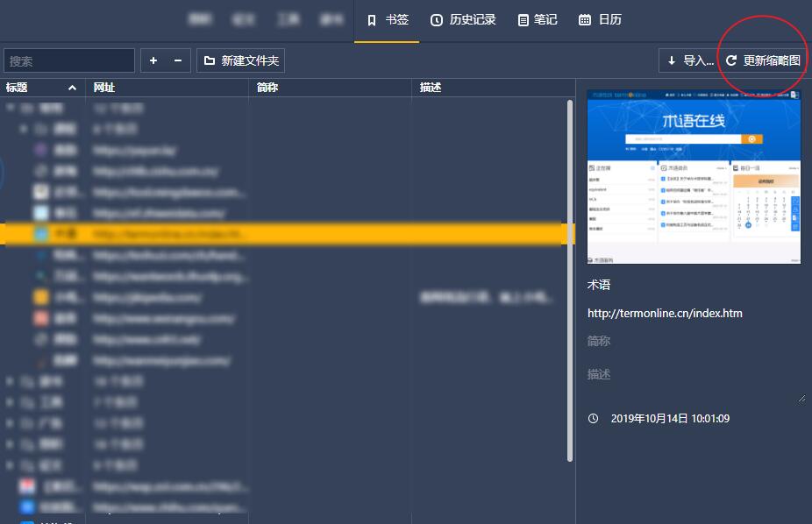Open the 笔记 tab
This screenshot has width=812, height=524.
538,19
